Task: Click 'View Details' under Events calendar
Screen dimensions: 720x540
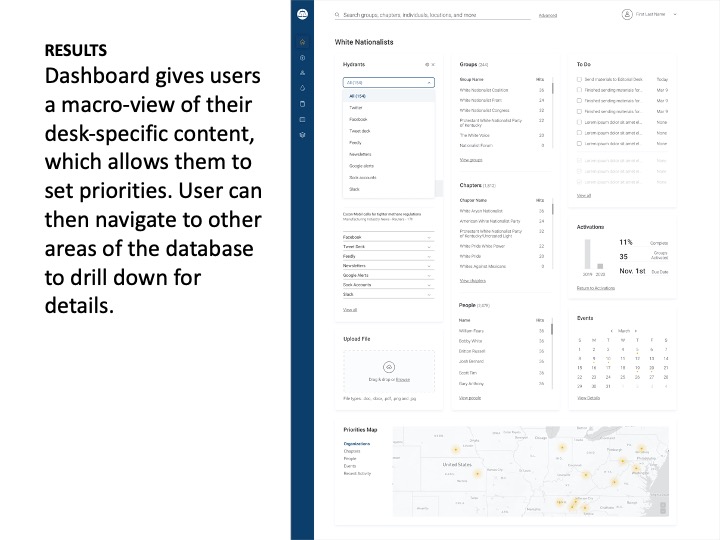Action: 589,398
